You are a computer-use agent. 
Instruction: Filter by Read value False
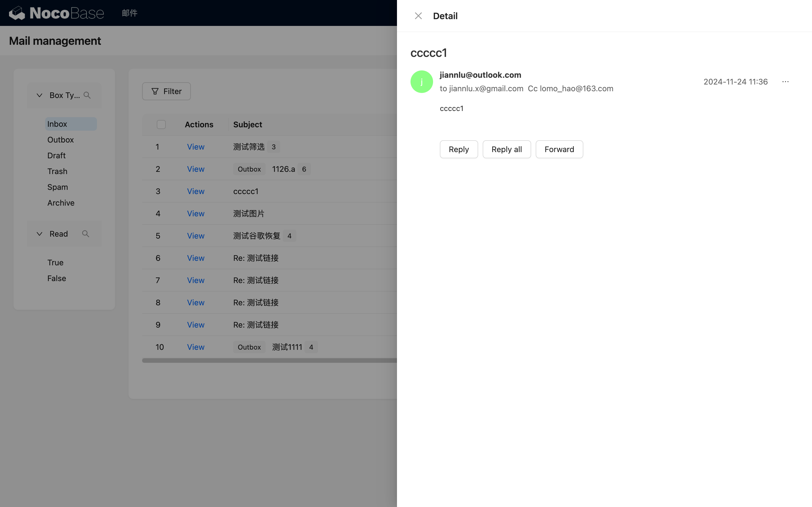coord(56,278)
